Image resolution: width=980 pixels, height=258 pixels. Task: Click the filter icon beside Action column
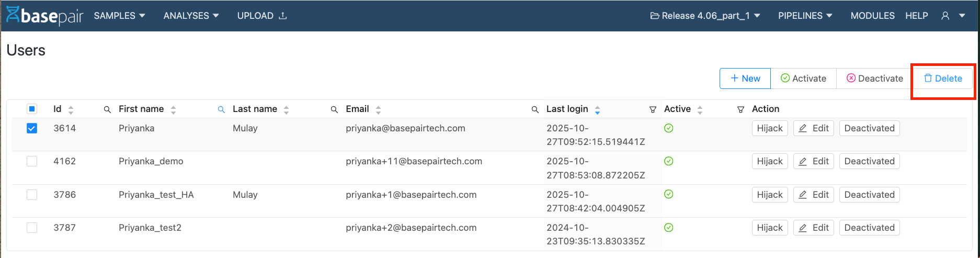pos(740,109)
